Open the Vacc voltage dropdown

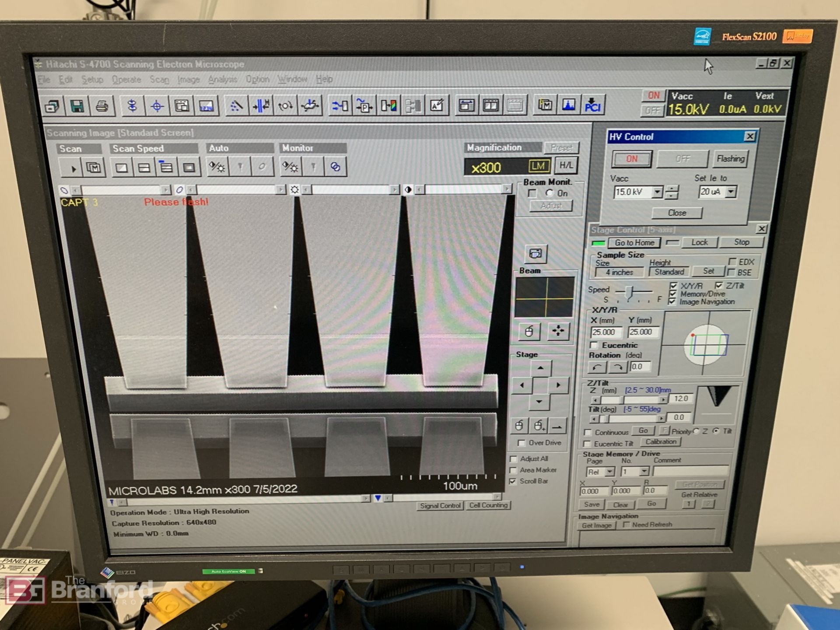pyautogui.click(x=657, y=192)
